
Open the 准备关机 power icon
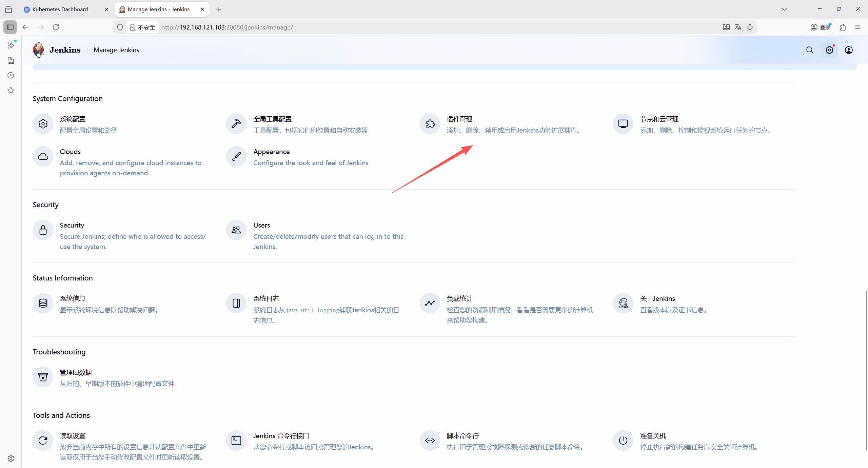pos(623,441)
